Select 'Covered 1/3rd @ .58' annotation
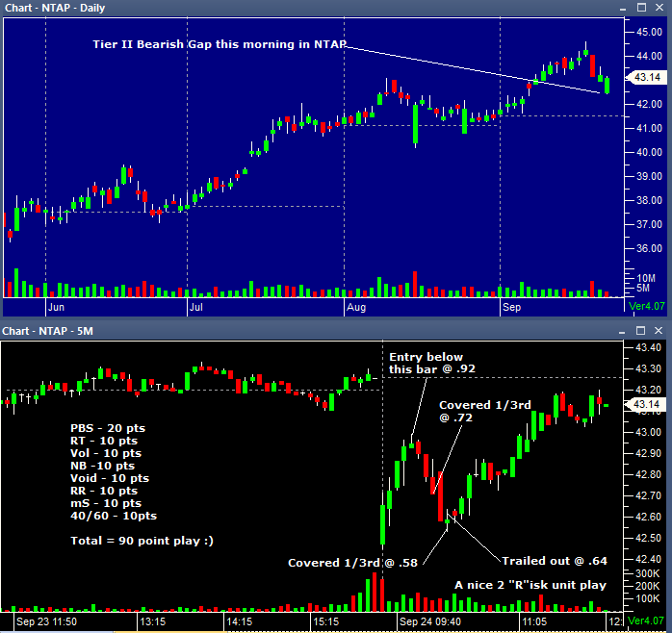This screenshot has height=633, width=672. [x=352, y=563]
